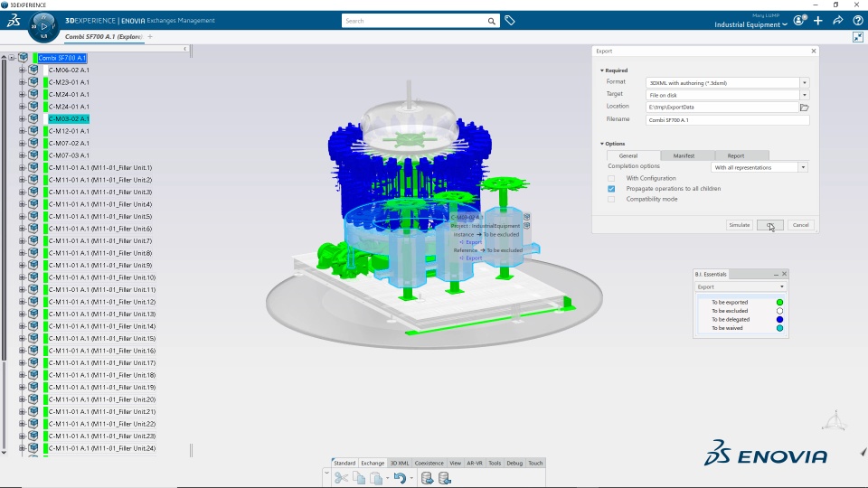Expand the C-M06-02 A.1 tree node
868x488 pixels.
pyautogui.click(x=22, y=70)
